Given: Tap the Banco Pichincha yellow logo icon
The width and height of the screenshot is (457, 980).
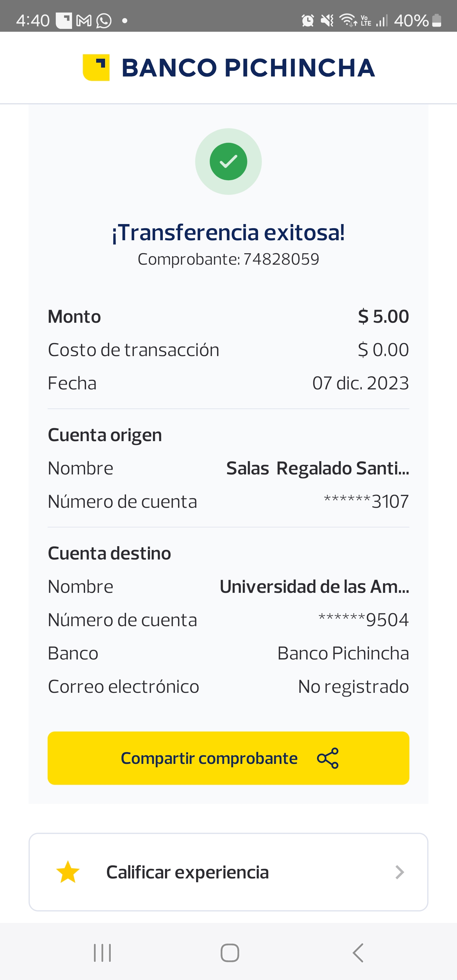Looking at the screenshot, I should (96, 67).
